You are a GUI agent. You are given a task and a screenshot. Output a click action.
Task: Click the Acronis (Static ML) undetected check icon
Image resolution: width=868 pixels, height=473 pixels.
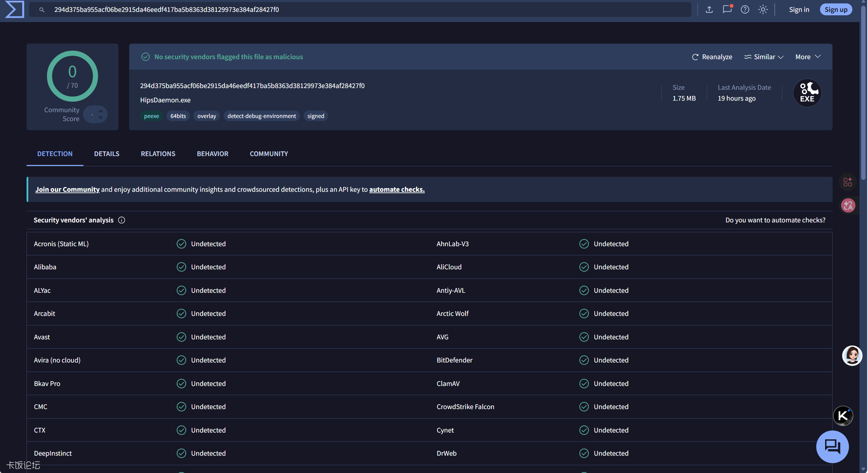(181, 244)
